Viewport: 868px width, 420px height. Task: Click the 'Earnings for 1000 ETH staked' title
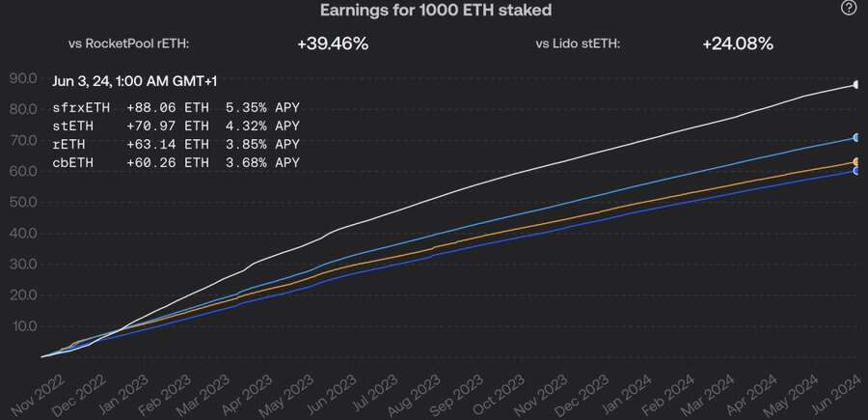click(436, 10)
